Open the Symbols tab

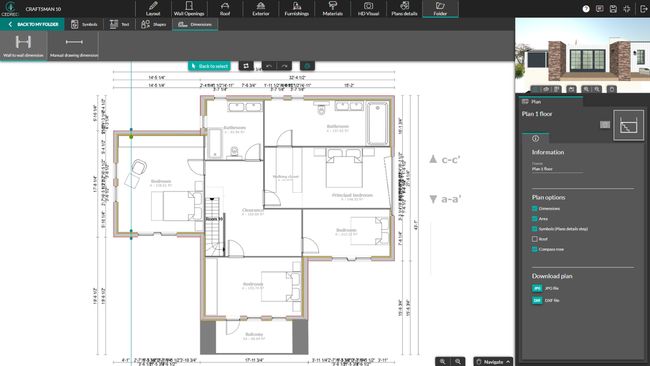[84, 24]
